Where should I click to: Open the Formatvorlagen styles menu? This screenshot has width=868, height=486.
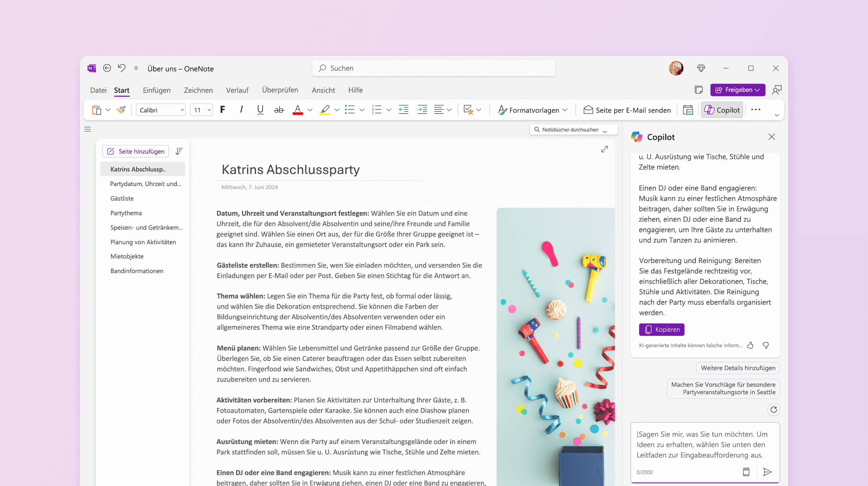(532, 110)
